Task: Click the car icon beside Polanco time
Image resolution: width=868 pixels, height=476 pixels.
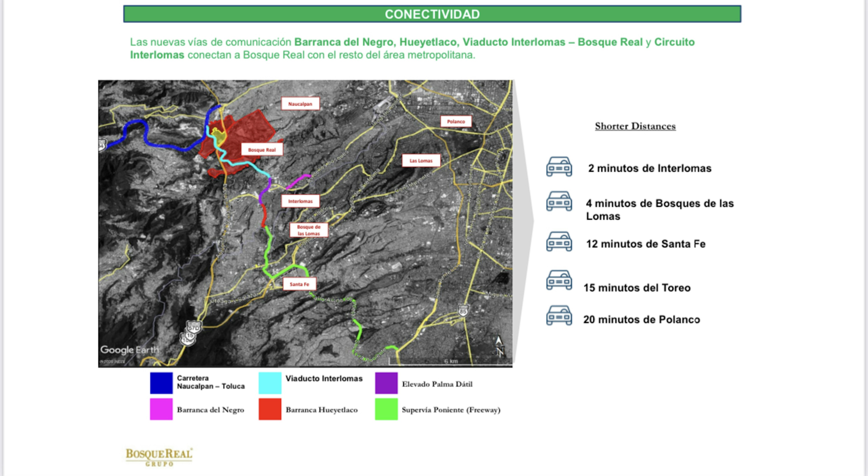Action: coord(559,315)
